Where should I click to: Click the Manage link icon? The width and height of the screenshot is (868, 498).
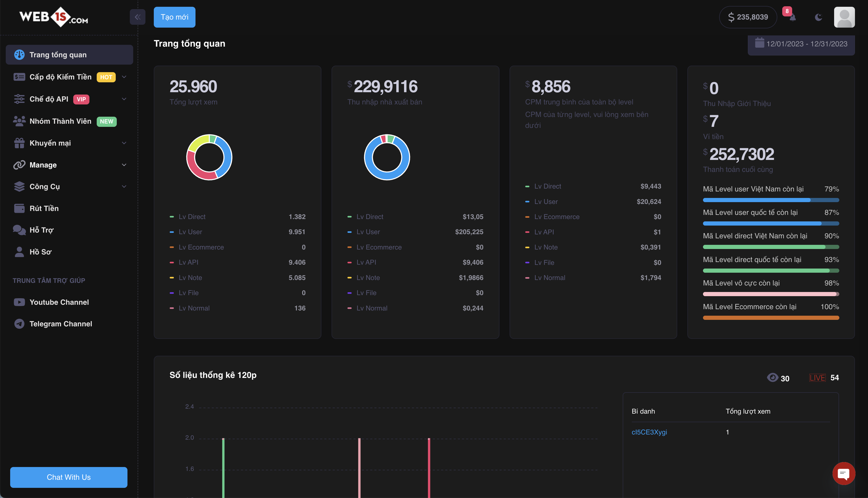(19, 165)
